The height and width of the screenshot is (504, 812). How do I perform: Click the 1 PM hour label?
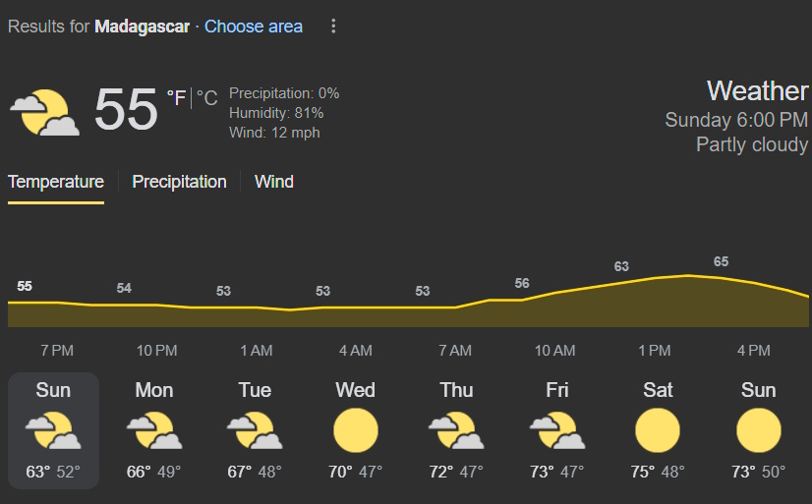pyautogui.click(x=655, y=351)
